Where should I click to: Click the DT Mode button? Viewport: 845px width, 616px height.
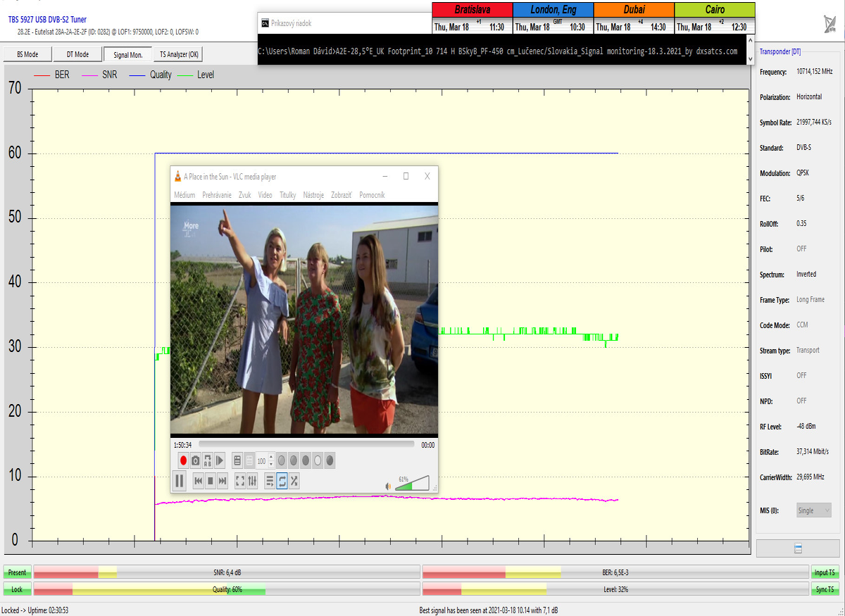[77, 54]
